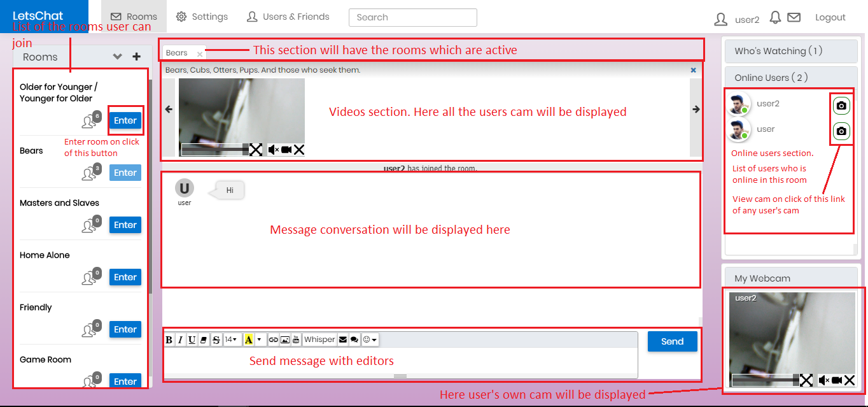Show previous video with left arrow

tap(169, 110)
